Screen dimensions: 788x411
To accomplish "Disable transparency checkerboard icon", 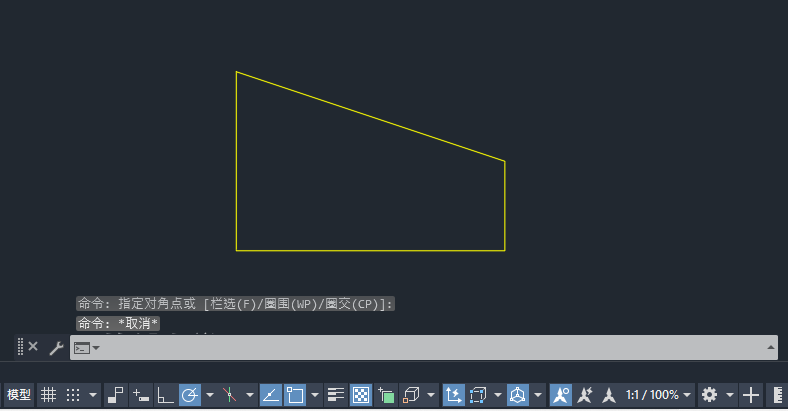I will tap(361, 395).
